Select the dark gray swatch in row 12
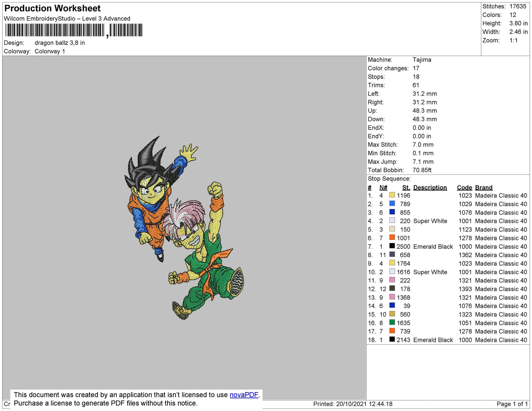This screenshot has width=532, height=411. coord(392,288)
